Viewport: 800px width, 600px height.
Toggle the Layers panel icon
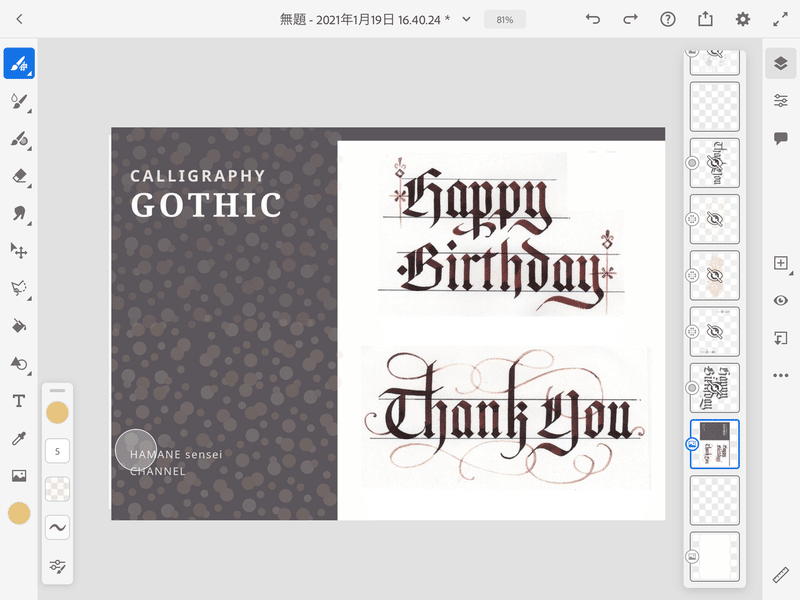coord(781,63)
